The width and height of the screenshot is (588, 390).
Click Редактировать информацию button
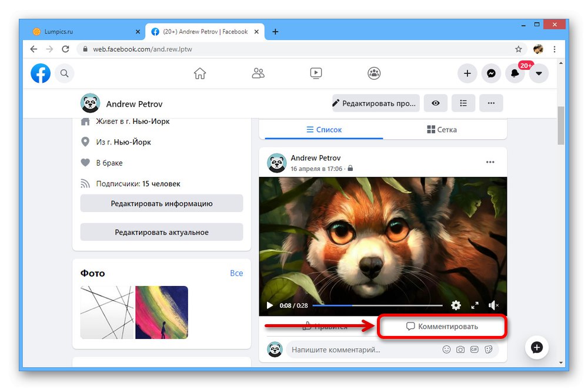tap(162, 203)
